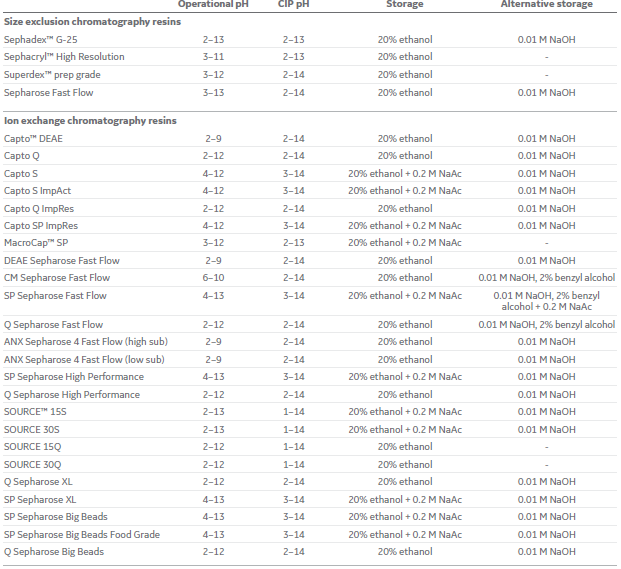Select the MacroCap SP row name
This screenshot has height=569, width=621.
(x=36, y=243)
